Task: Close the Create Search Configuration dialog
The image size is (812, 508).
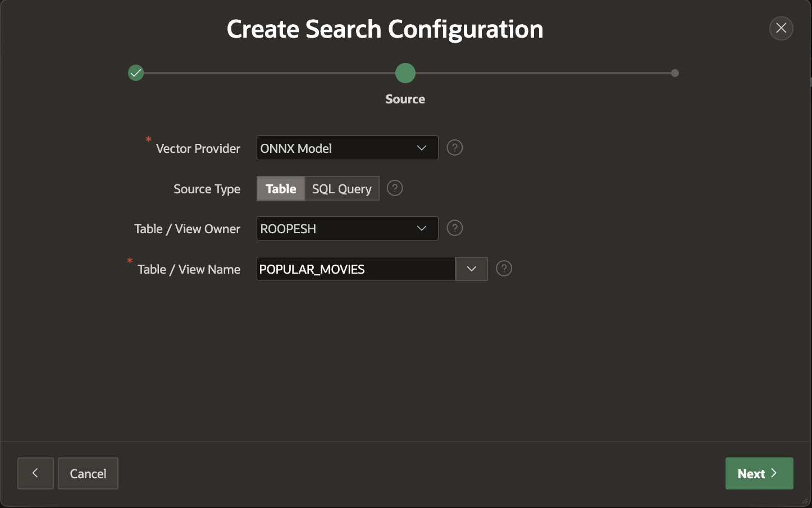Action: [781, 28]
